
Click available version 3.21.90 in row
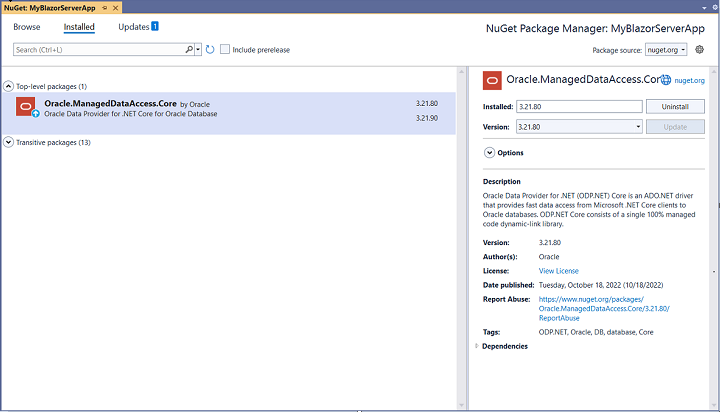tap(427, 118)
